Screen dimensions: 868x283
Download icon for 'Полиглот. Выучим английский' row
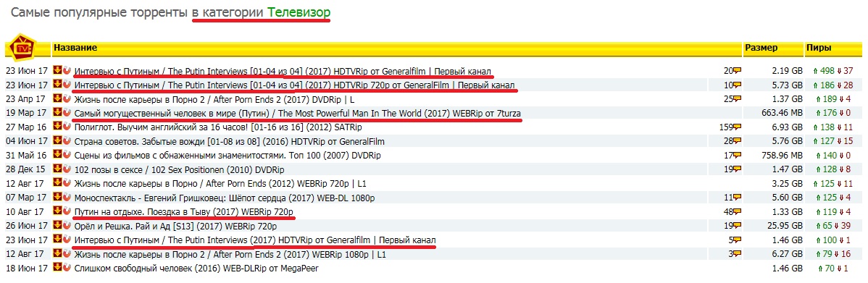point(57,127)
